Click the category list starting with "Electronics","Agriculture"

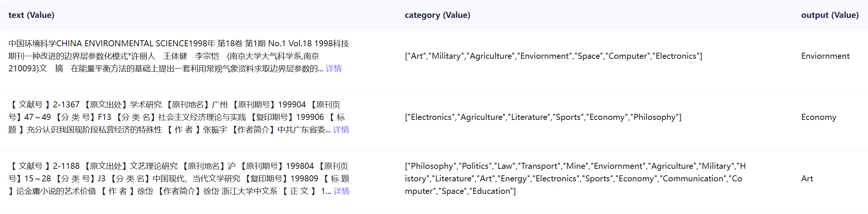click(x=543, y=117)
